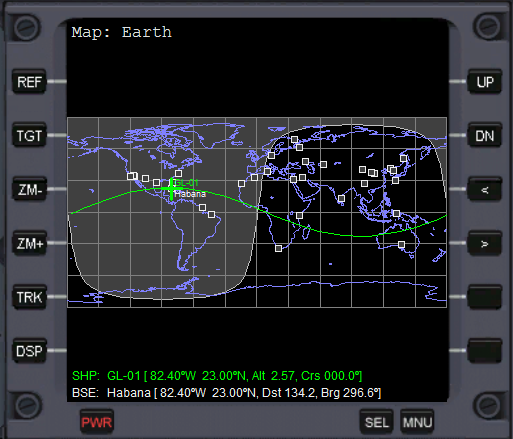Click the Habana base label on map

(x=190, y=194)
